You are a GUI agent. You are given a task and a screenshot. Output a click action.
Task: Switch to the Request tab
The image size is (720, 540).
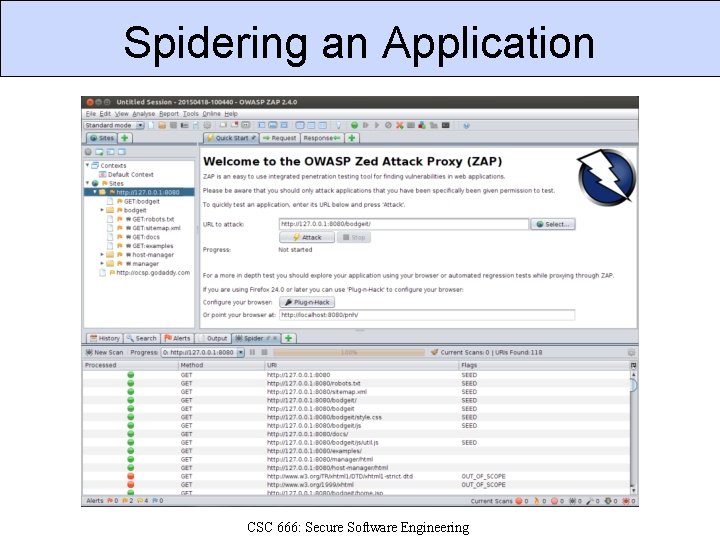click(280, 138)
